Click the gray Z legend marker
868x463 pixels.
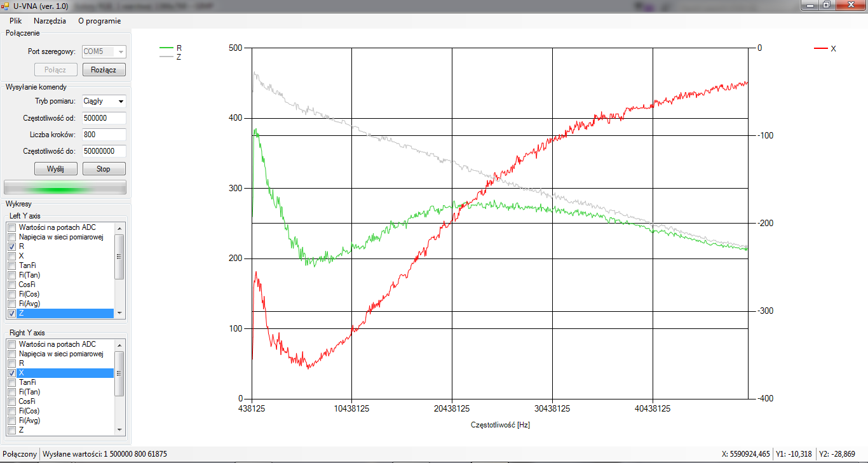[x=166, y=57]
